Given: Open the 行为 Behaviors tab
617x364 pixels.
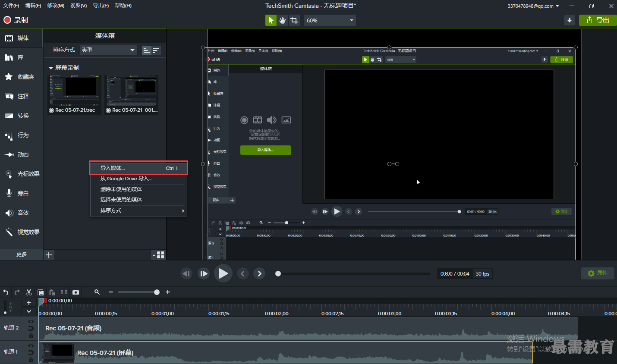Looking at the screenshot, I should pyautogui.click(x=22, y=135).
